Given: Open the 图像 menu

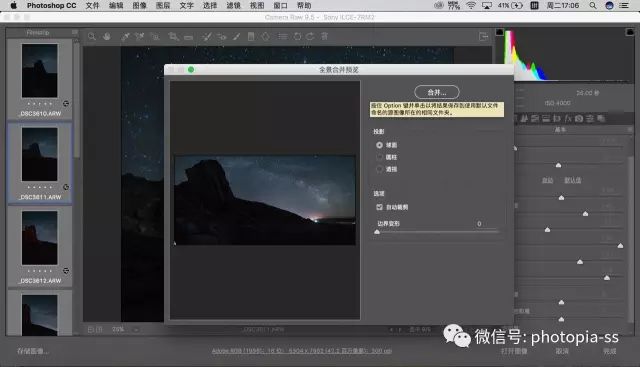Looking at the screenshot, I should (x=140, y=5).
